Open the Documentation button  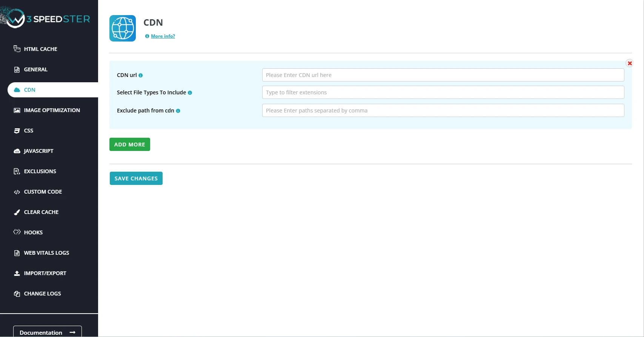pos(48,332)
